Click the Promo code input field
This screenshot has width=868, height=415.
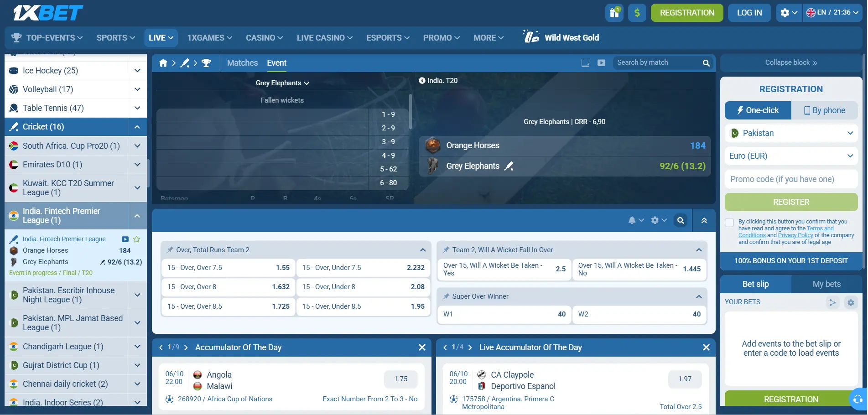791,179
